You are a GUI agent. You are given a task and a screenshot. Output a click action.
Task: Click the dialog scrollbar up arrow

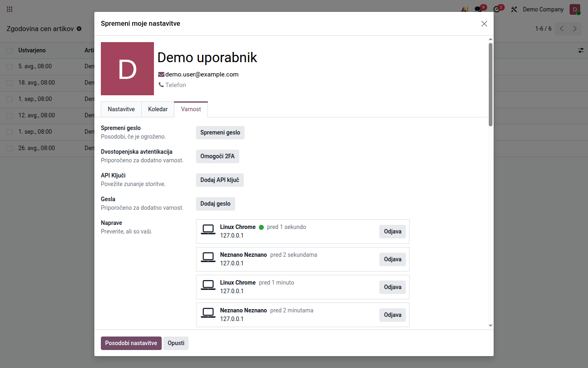click(490, 39)
